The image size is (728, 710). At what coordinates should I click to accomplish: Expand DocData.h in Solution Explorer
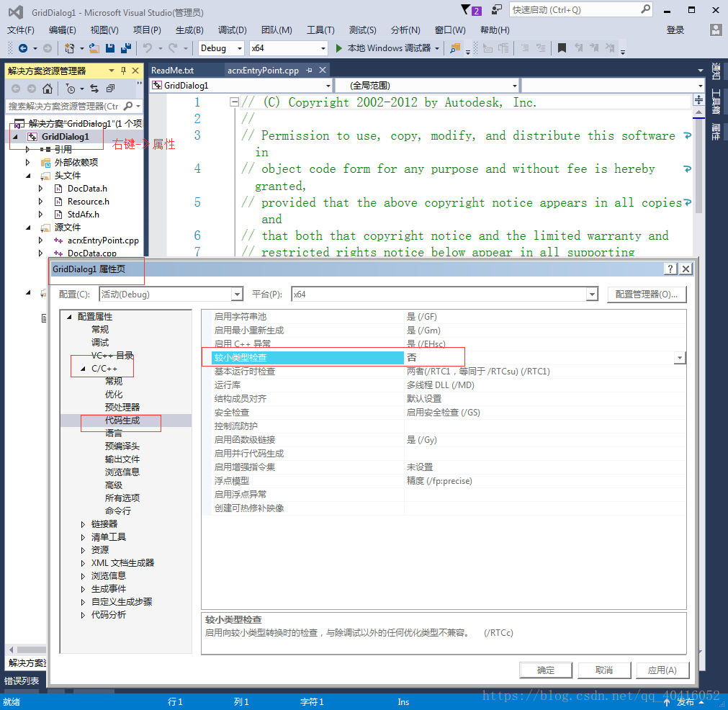coord(40,189)
